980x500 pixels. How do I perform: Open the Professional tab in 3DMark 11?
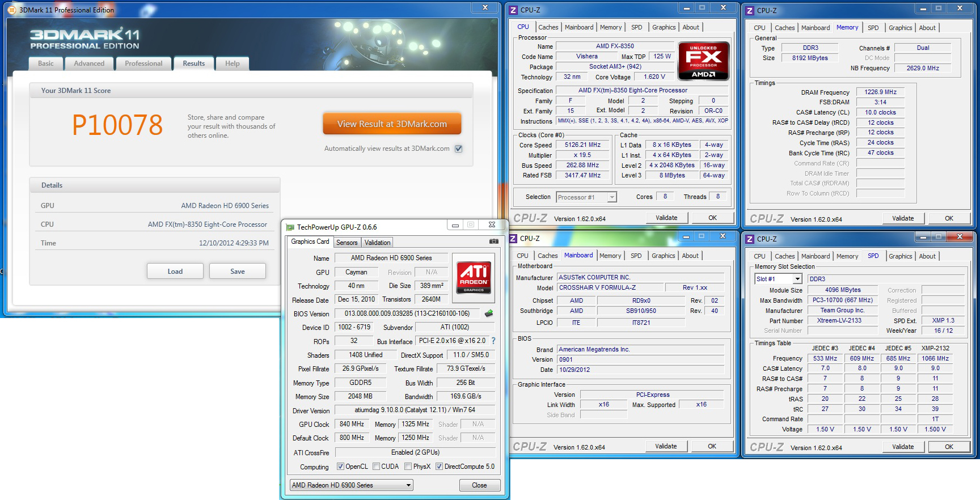pos(143,63)
